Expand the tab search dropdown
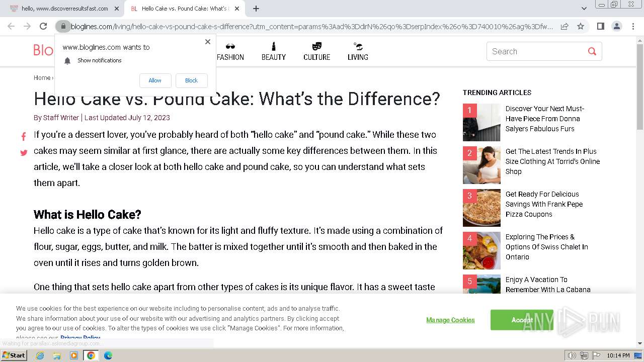The width and height of the screenshot is (644, 362). coord(584,9)
